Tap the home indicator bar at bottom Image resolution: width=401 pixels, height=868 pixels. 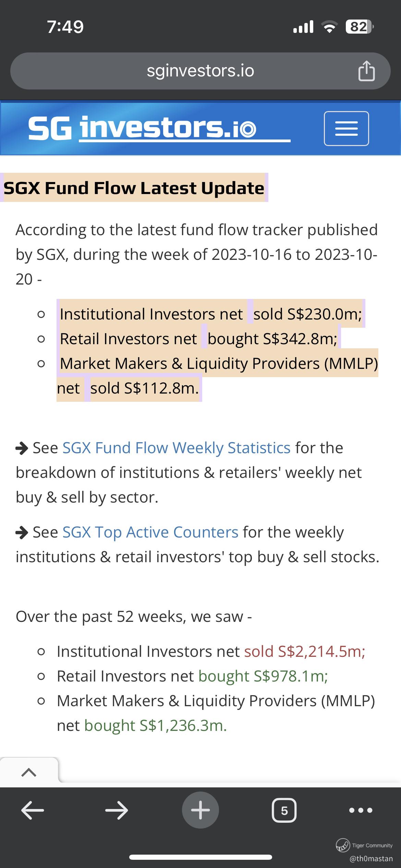click(x=200, y=857)
